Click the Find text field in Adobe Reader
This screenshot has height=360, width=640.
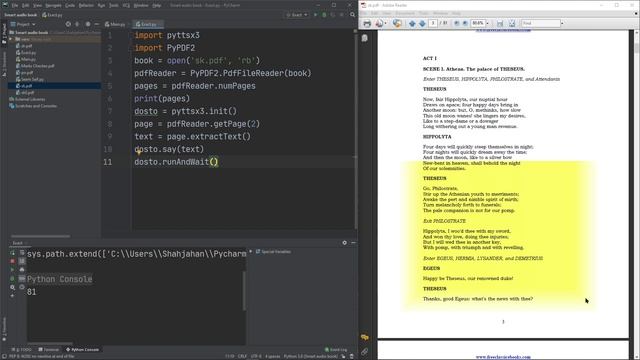tap(541, 23)
